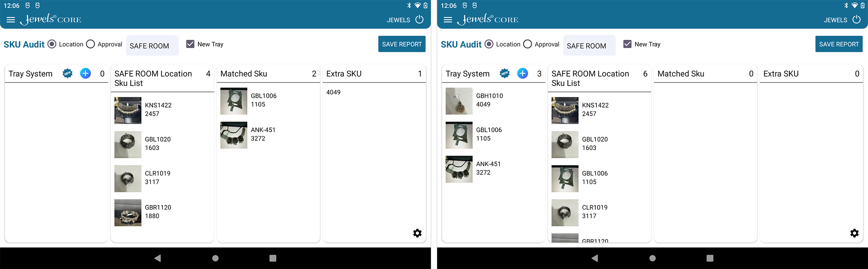Tap ANK-451 thumbnail in Matched Sku list

[234, 135]
